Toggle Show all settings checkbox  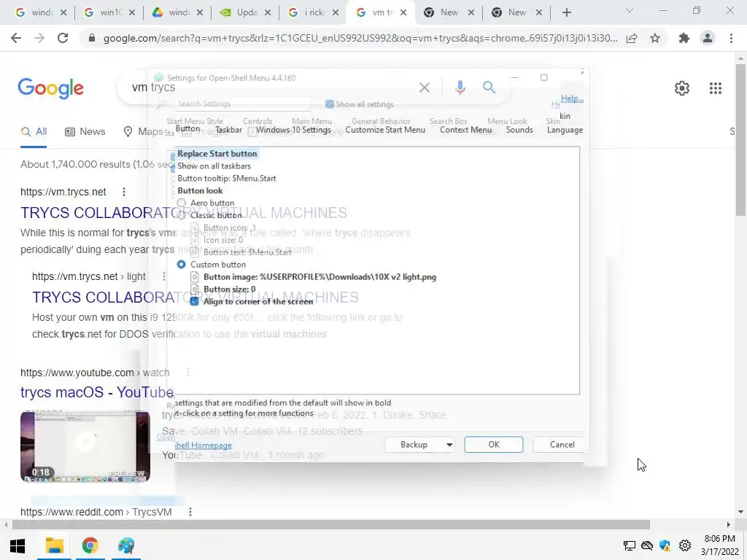(x=329, y=104)
